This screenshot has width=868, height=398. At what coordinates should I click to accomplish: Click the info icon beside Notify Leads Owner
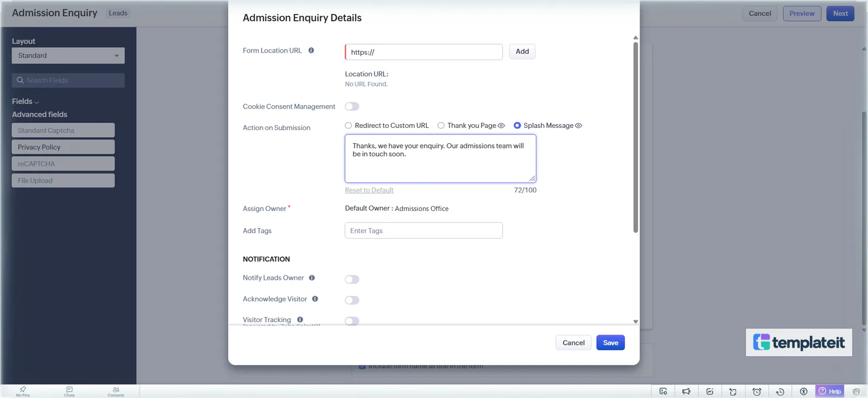(312, 278)
